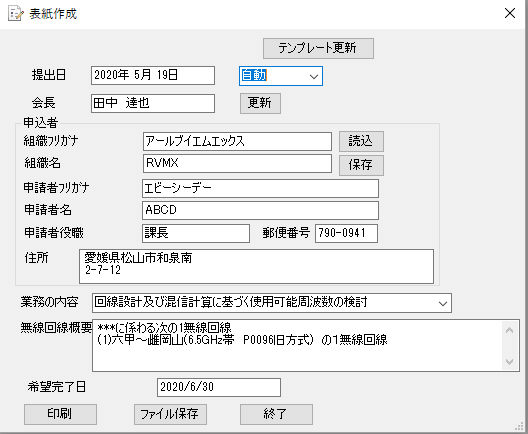Close the 表紙作成 dialog window
This screenshot has height=434, width=528.
(x=510, y=13)
